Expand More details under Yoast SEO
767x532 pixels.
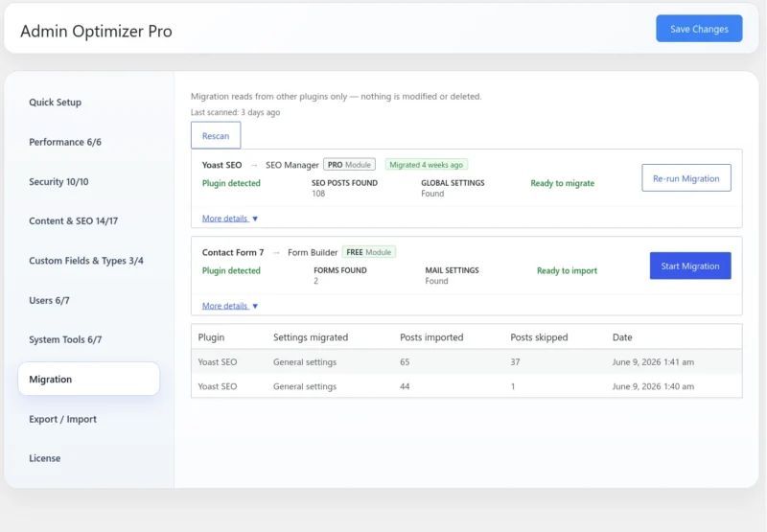[x=230, y=219]
